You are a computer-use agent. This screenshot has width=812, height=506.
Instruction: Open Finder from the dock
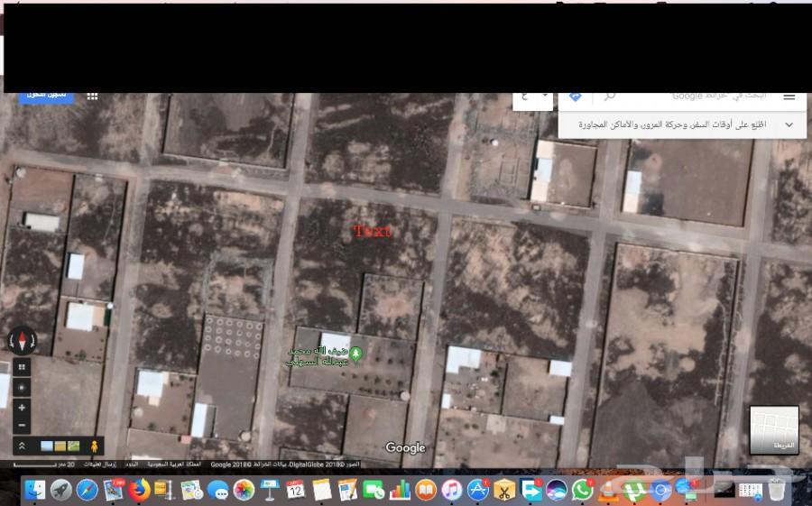click(x=35, y=490)
